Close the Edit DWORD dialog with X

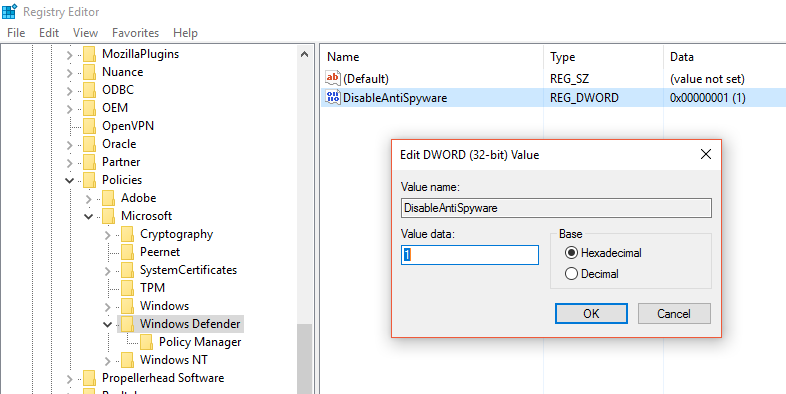(706, 154)
